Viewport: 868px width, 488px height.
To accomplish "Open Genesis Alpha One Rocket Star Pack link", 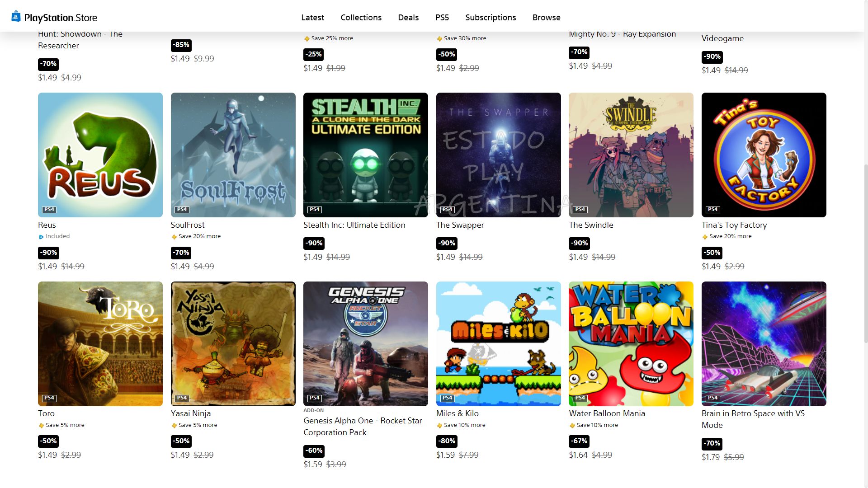I will click(363, 427).
